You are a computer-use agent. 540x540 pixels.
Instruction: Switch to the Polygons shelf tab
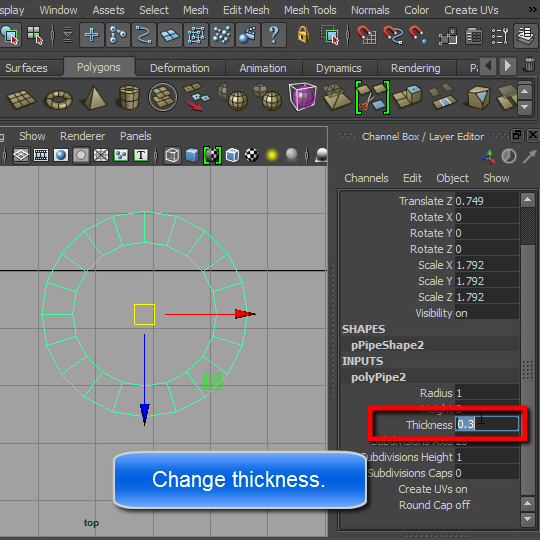(x=98, y=67)
